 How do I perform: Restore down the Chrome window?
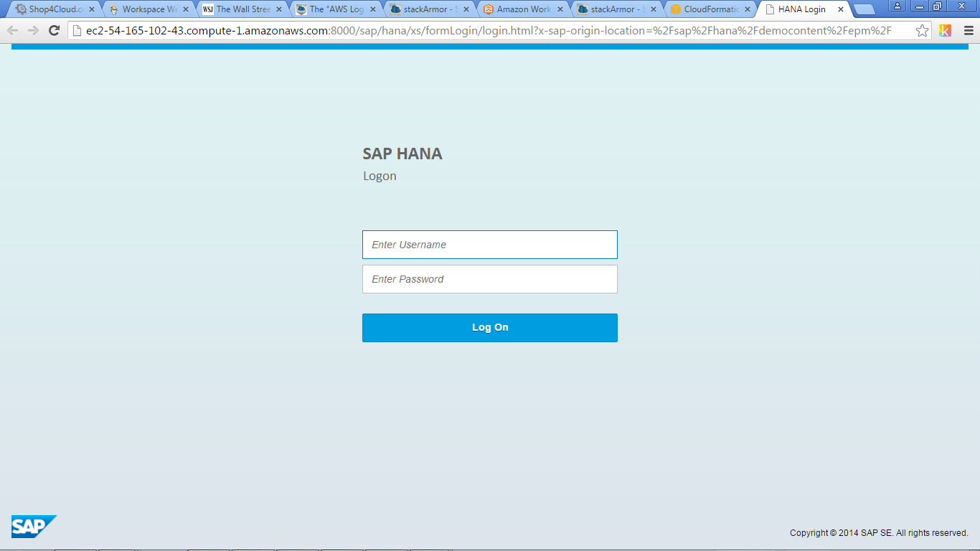937,6
